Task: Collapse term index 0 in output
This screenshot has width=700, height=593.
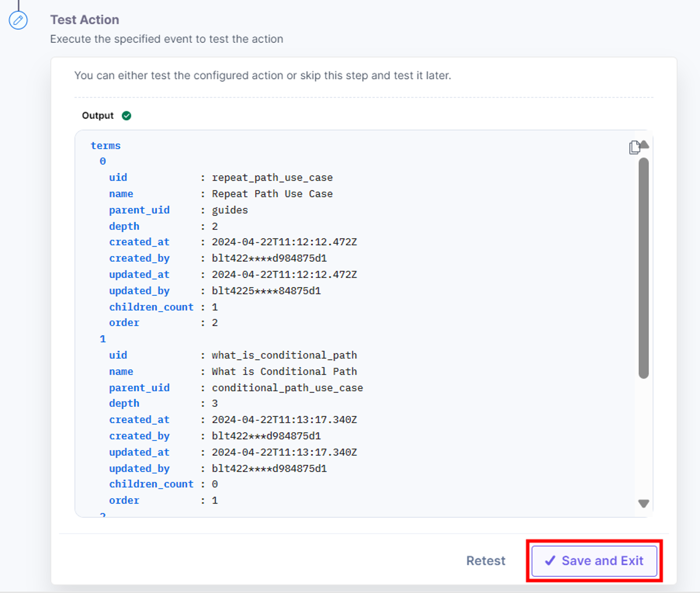Action: pyautogui.click(x=103, y=161)
